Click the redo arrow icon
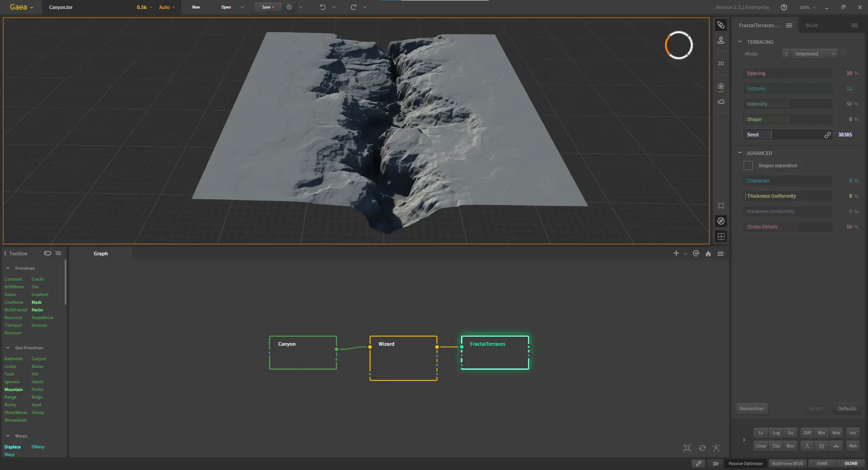The image size is (868, 470). click(x=353, y=7)
